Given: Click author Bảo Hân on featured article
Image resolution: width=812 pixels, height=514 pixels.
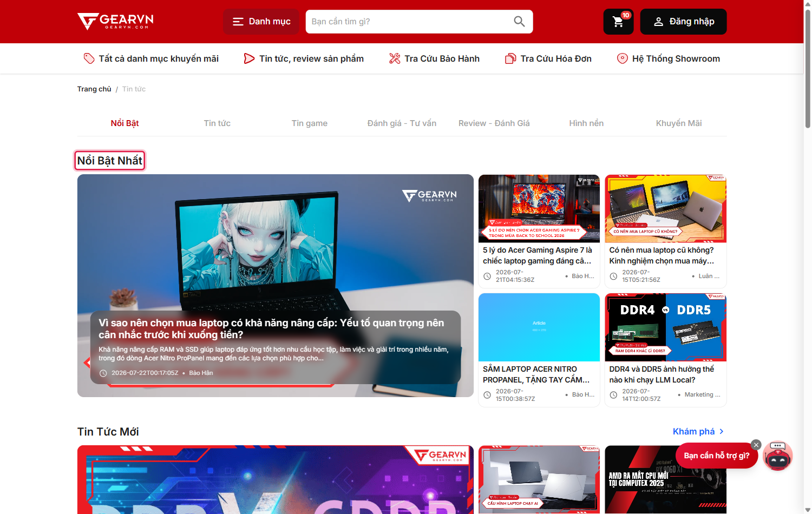Looking at the screenshot, I should click(x=201, y=373).
